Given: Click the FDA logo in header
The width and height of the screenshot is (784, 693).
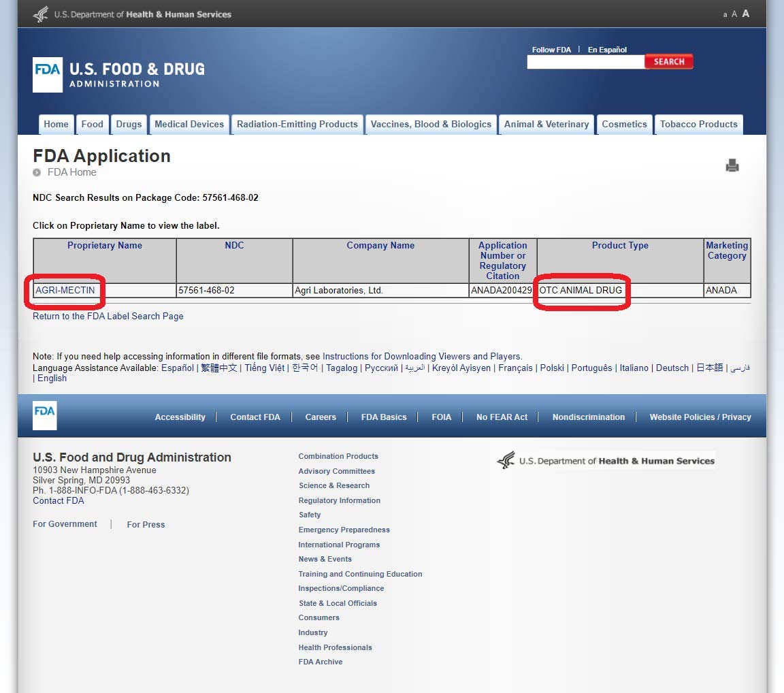Looking at the screenshot, I should (x=48, y=74).
